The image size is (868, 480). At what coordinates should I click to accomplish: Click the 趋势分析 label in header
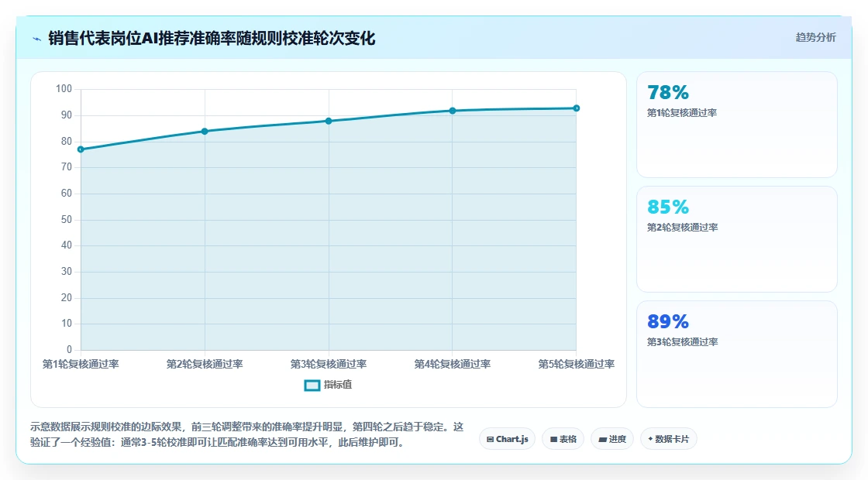point(815,38)
